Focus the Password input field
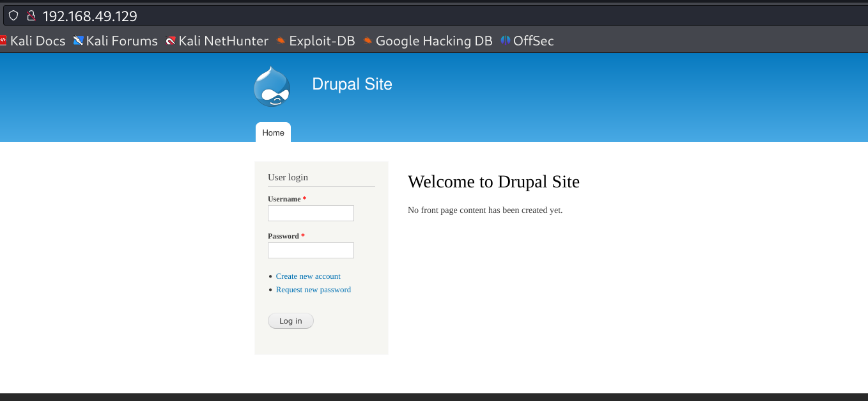Screen dimensions: 868x401 tap(311, 251)
